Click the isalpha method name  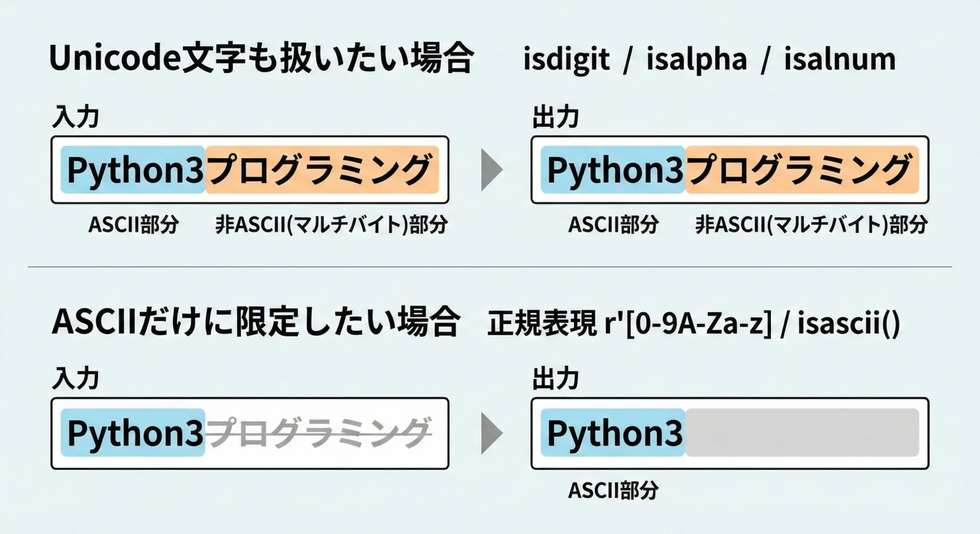pos(696,59)
